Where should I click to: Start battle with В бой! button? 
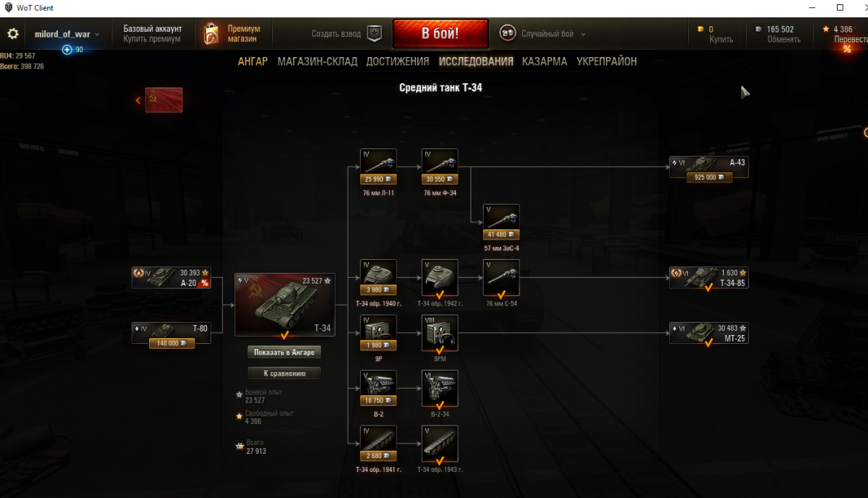(x=441, y=34)
